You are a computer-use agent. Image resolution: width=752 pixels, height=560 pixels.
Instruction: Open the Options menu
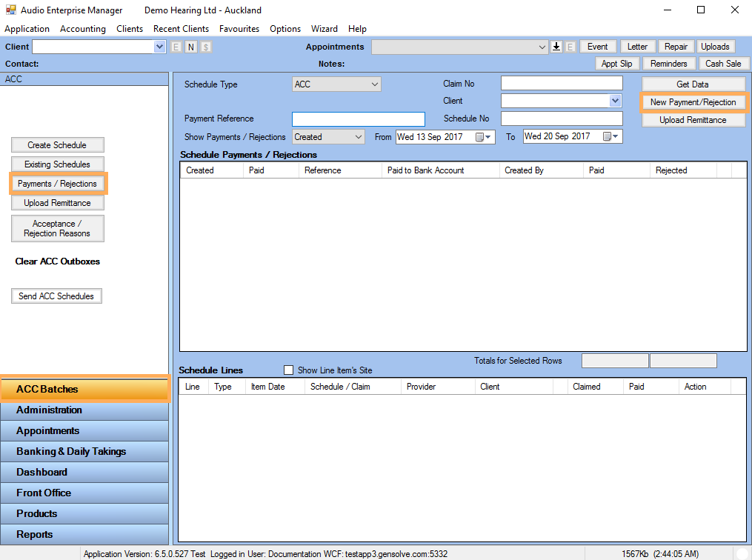coord(285,29)
